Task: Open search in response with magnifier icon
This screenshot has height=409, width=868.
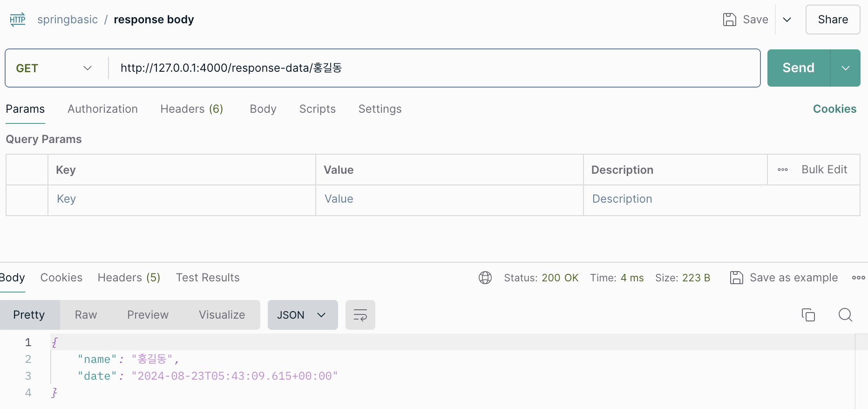Action: coord(845,315)
